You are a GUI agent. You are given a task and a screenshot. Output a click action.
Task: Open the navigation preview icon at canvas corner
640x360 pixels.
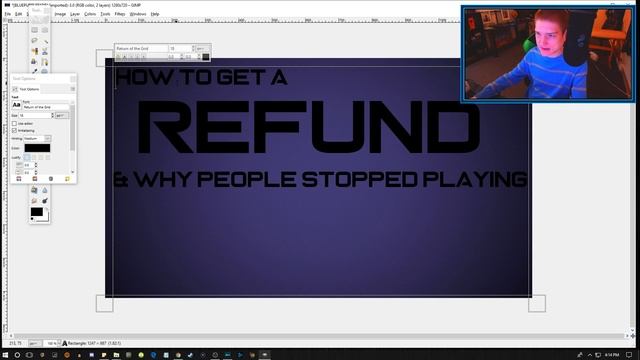(x=632, y=336)
